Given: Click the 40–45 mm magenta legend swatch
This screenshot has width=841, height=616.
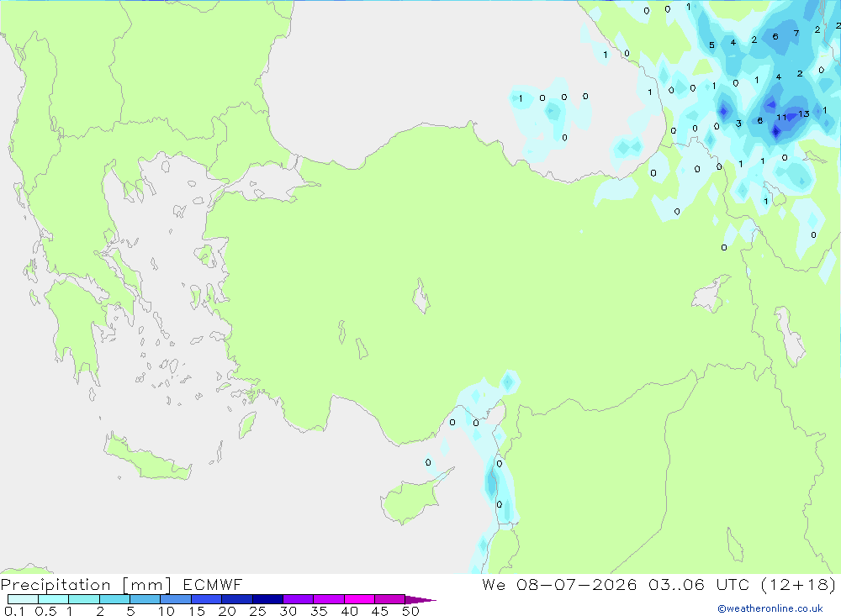Looking at the screenshot, I should [x=359, y=599].
